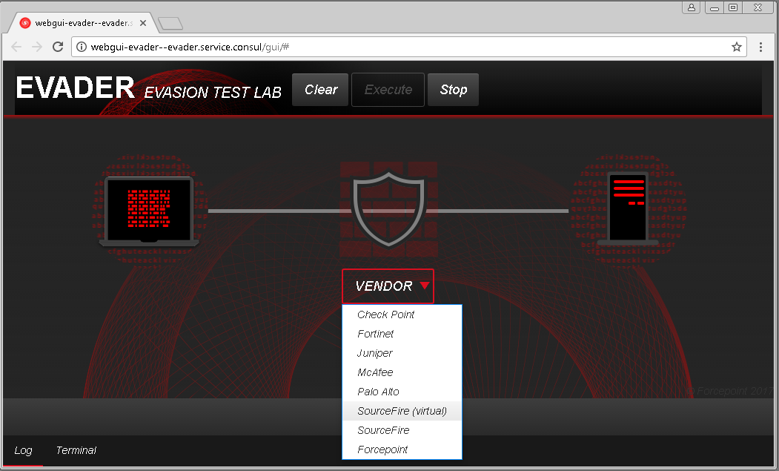This screenshot has height=471, width=779.
Task: Click the firewall shield icon
Action: pyautogui.click(x=389, y=209)
